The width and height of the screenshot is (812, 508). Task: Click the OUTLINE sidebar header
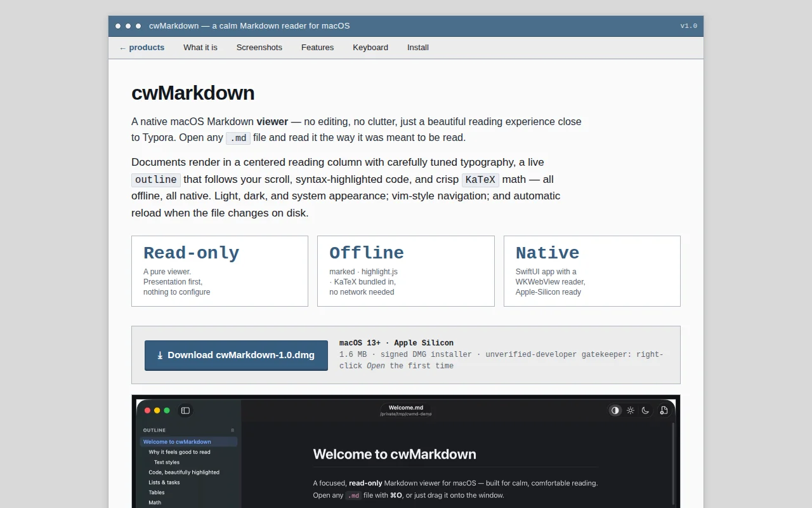click(154, 430)
